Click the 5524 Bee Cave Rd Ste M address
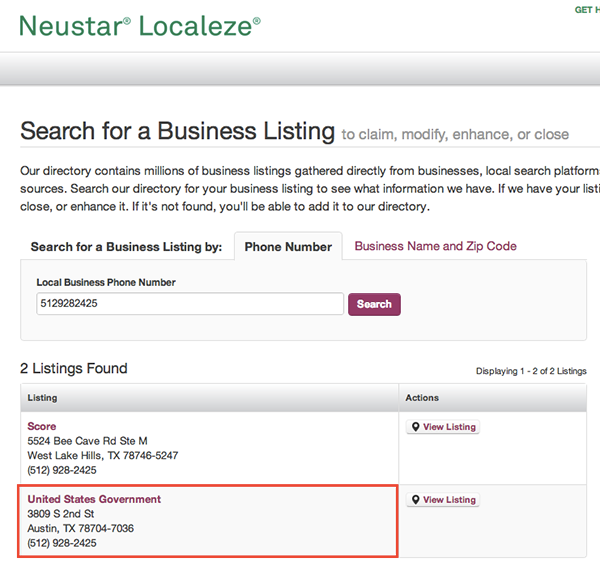 click(87, 441)
